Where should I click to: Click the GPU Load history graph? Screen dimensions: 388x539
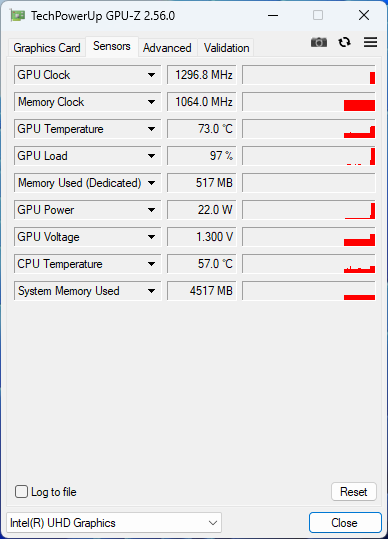309,156
